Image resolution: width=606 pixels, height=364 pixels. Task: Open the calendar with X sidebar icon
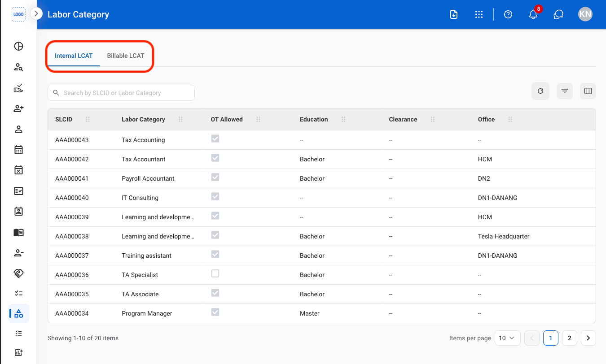tap(18, 170)
